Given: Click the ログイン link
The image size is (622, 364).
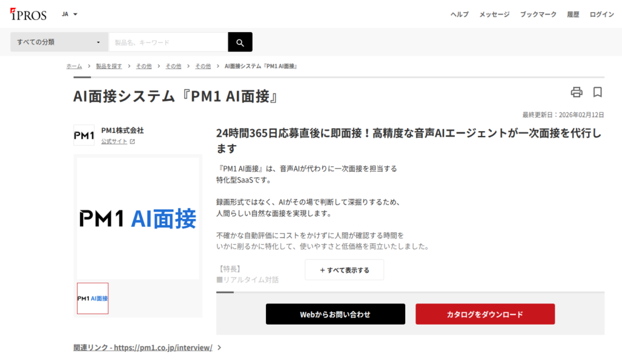Looking at the screenshot, I should pos(602,15).
